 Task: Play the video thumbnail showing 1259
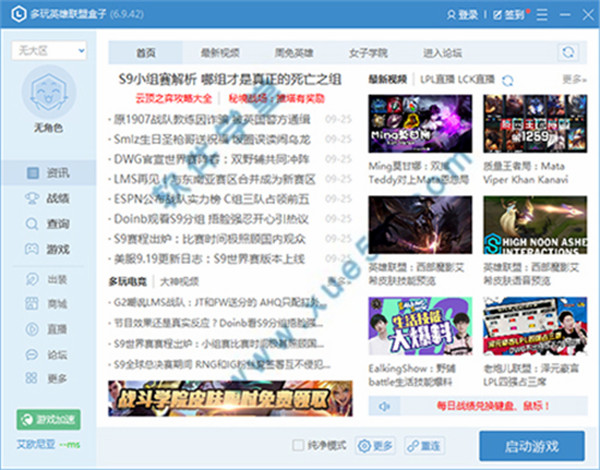pyautogui.click(x=535, y=124)
